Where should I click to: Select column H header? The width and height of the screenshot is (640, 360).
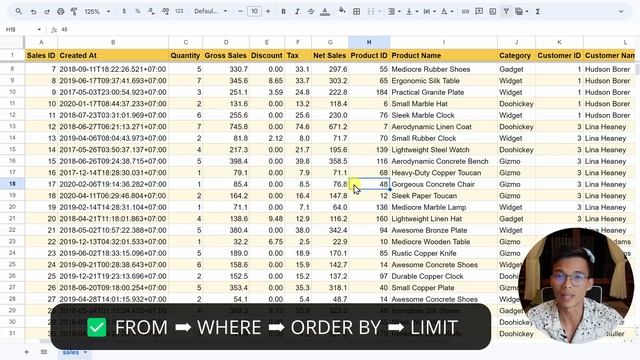click(x=369, y=42)
